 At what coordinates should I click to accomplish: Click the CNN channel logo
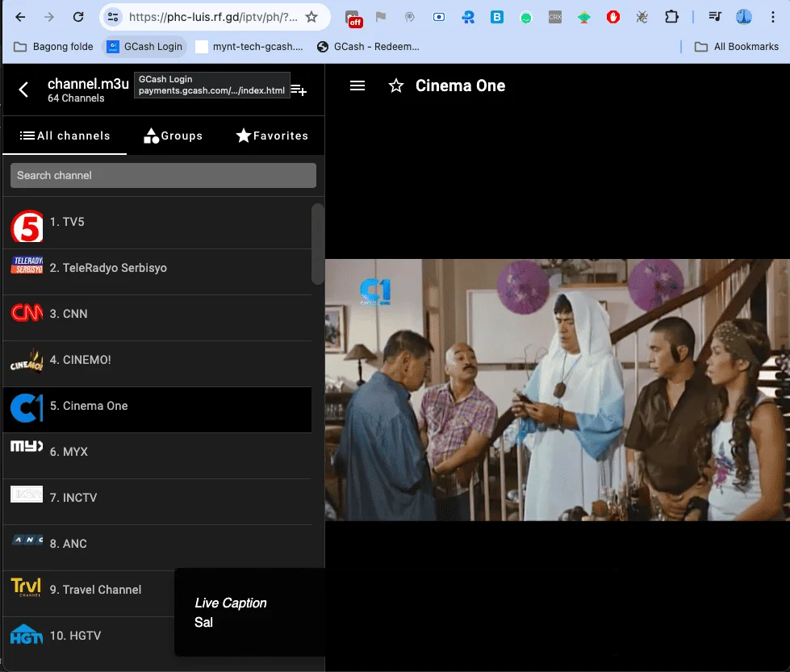(27, 313)
